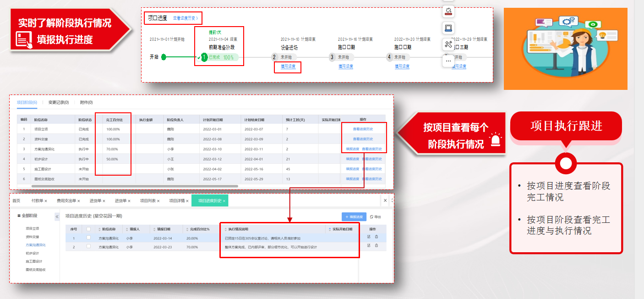Click 填报进度 in the 方案沟通深化 row
Image resolution: width=644 pixels, height=299 pixels.
353,149
